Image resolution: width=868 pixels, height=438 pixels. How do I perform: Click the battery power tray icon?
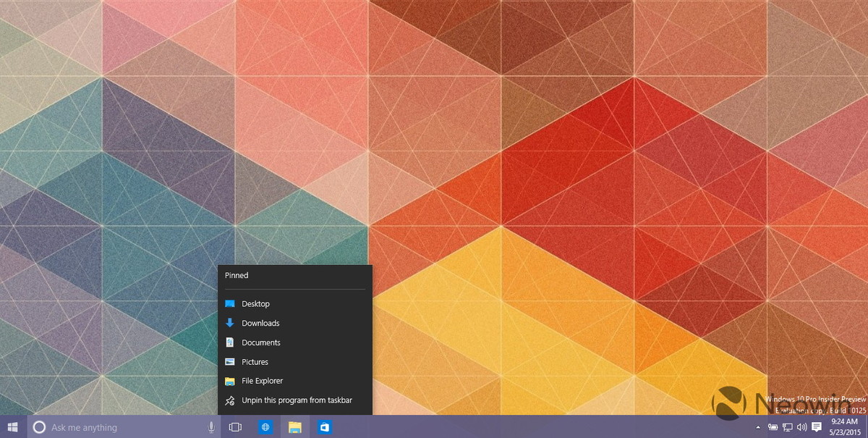[773, 427]
